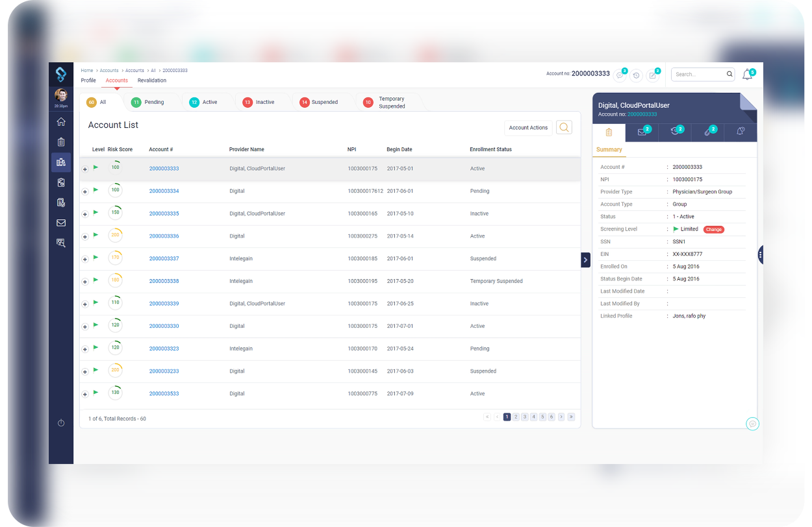The height and width of the screenshot is (527, 812).
Task: Open the alarm bell tab in detail panel
Action: pos(741,132)
